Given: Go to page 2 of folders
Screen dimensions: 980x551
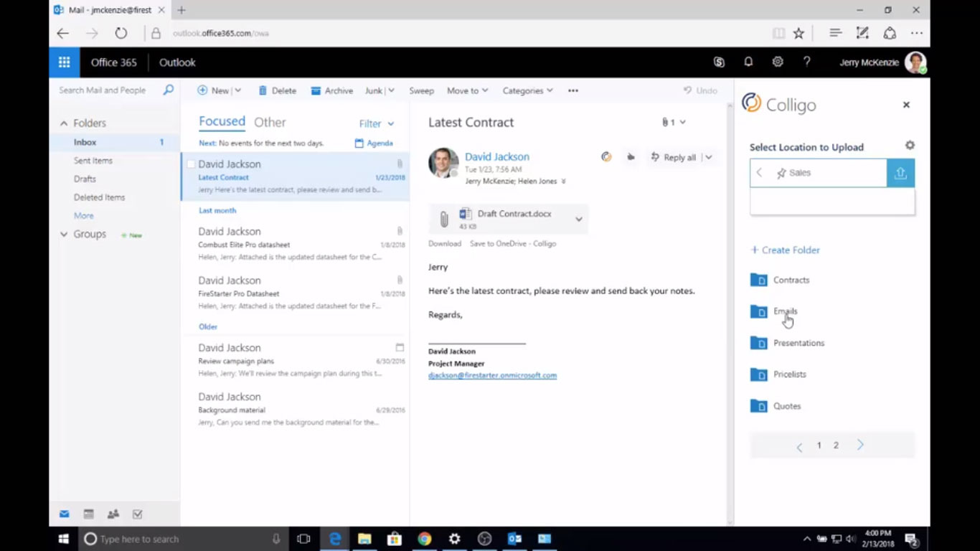Looking at the screenshot, I should 836,446.
